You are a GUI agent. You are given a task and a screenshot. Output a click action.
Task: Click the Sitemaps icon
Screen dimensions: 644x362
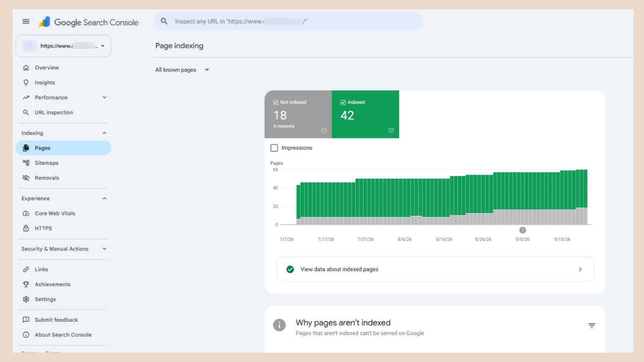26,163
